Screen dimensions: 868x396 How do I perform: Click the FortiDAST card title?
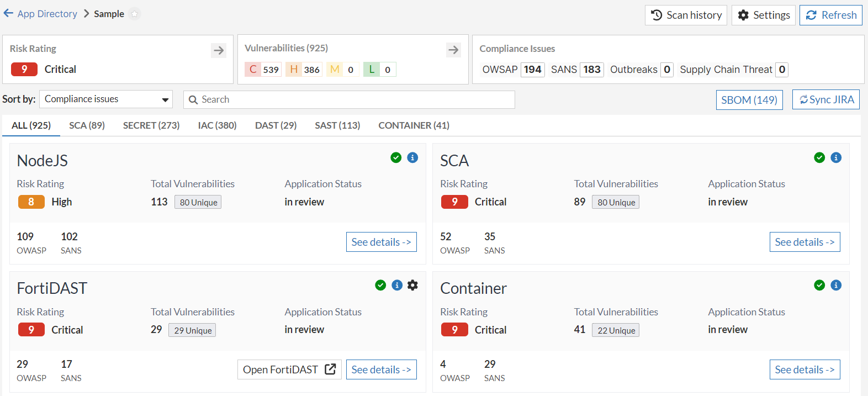52,288
